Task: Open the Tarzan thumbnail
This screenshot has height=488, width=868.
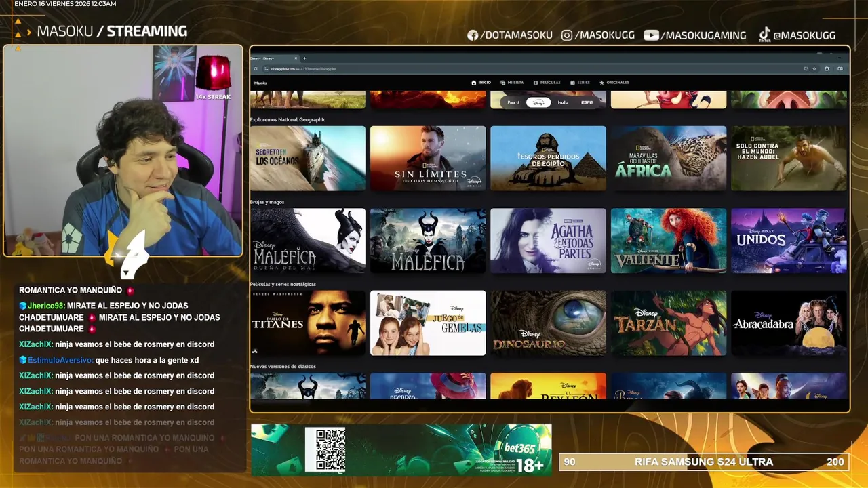Action: coord(669,323)
